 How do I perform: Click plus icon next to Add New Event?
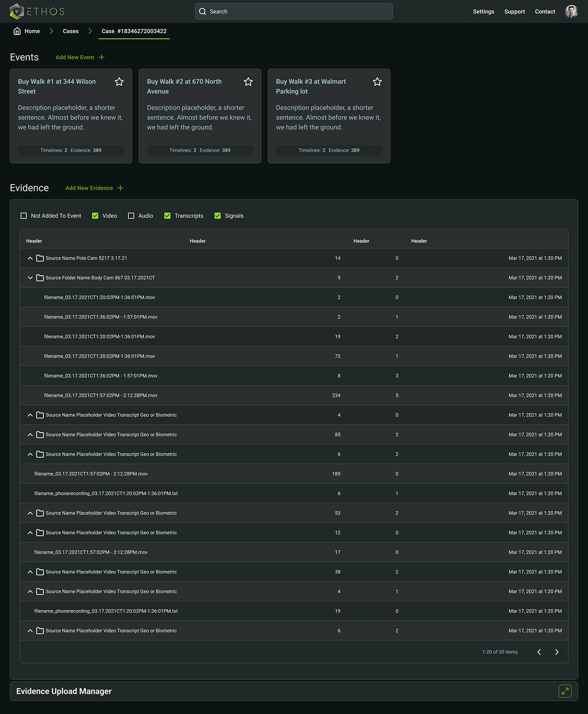click(x=102, y=57)
